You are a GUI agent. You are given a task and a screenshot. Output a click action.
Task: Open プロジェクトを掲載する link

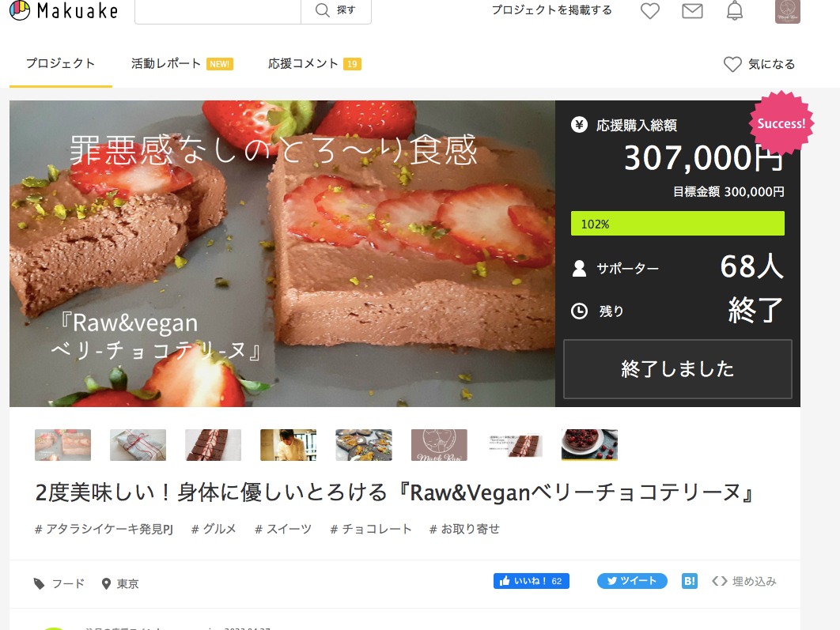pos(552,10)
